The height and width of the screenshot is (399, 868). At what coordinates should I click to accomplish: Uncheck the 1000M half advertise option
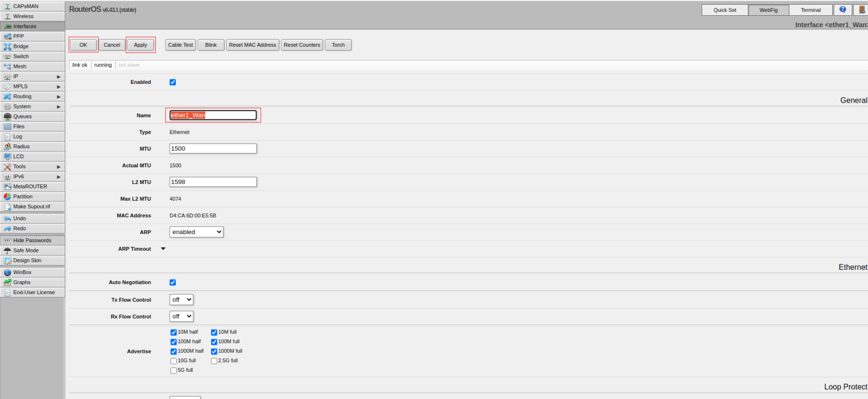(174, 352)
